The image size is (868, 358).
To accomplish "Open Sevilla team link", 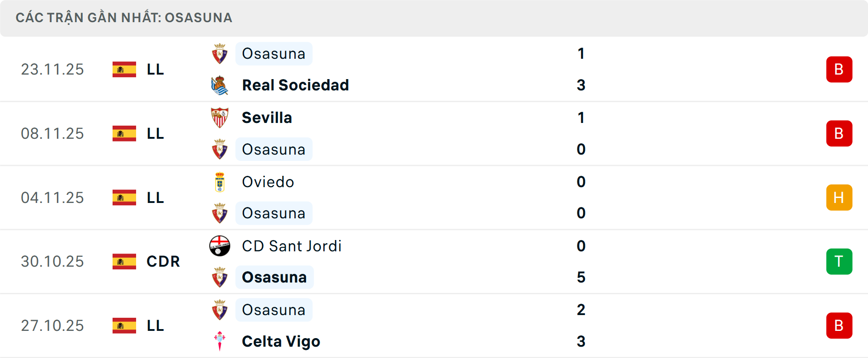I will 267,118.
